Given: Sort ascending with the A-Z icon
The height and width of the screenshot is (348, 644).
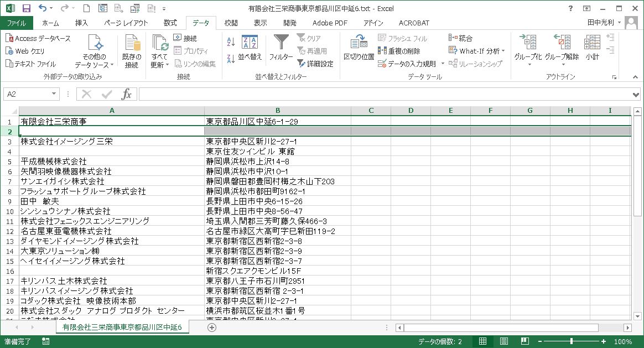Looking at the screenshot, I should tap(231, 41).
